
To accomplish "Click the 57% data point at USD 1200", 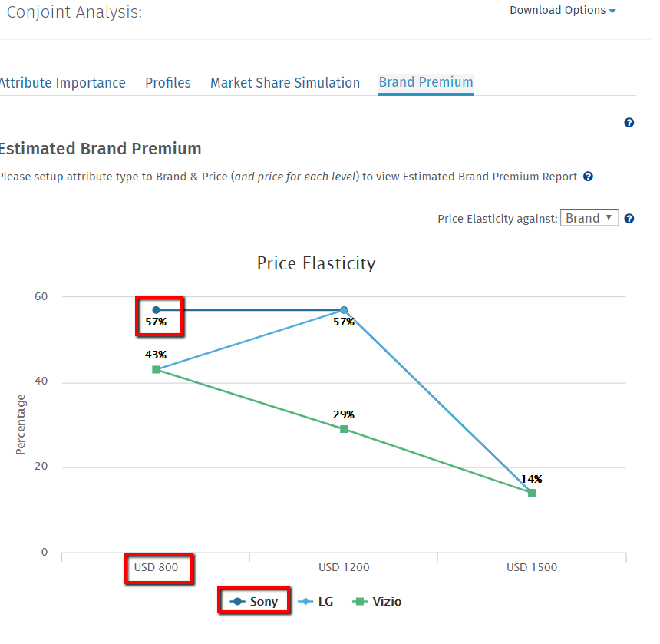I will [x=344, y=310].
